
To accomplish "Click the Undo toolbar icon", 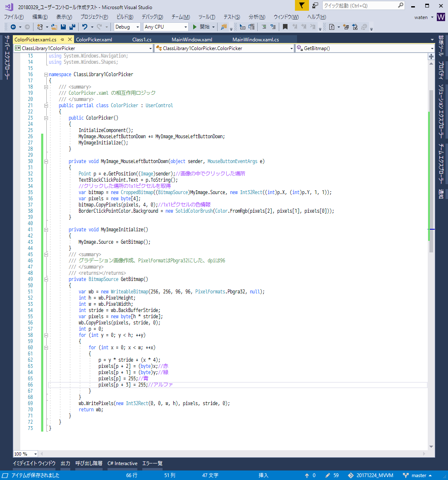I will click(x=84, y=28).
